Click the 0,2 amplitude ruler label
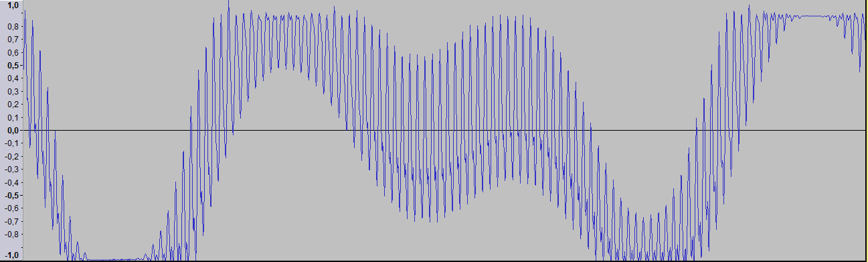Screen dimensions: 868x262 [13, 105]
